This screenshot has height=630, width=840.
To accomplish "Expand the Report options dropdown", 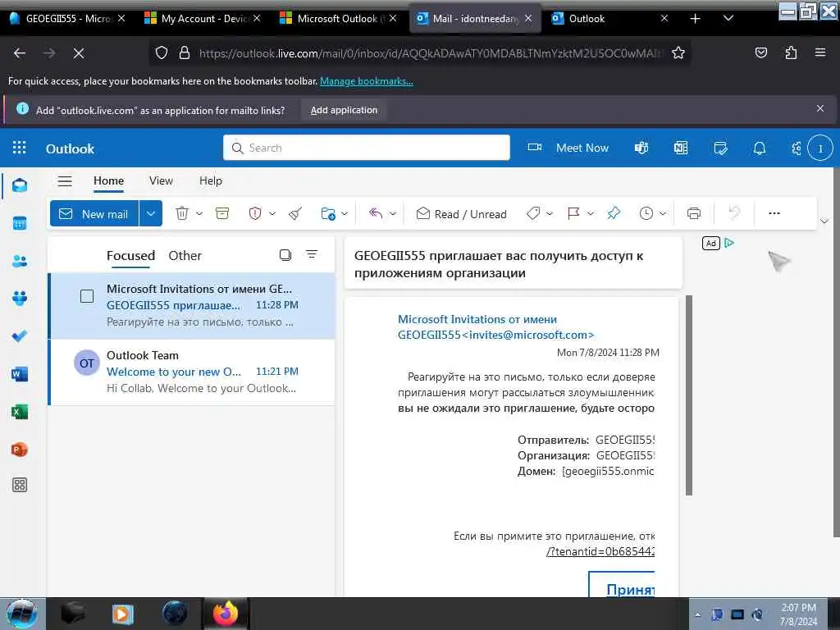I will pos(272,213).
